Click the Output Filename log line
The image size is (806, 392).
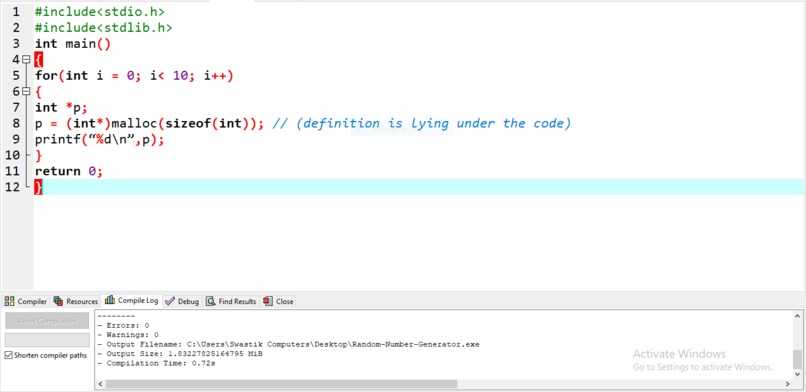288,344
